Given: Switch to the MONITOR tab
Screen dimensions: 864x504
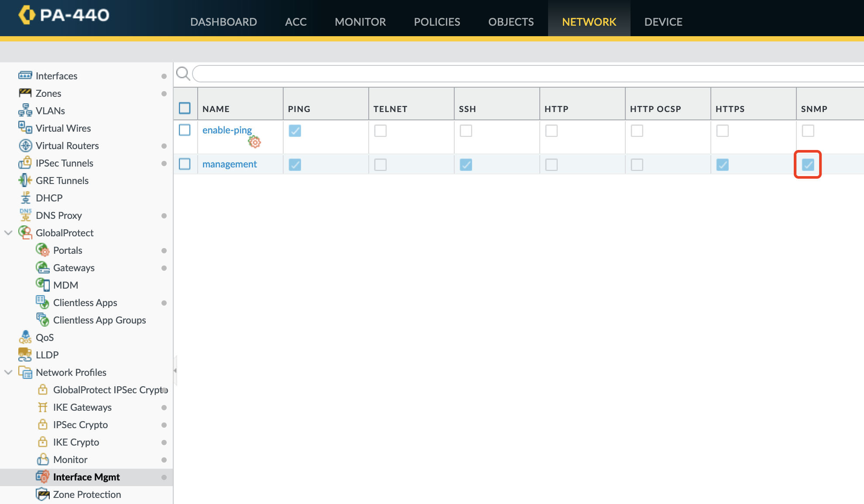Looking at the screenshot, I should tap(360, 22).
